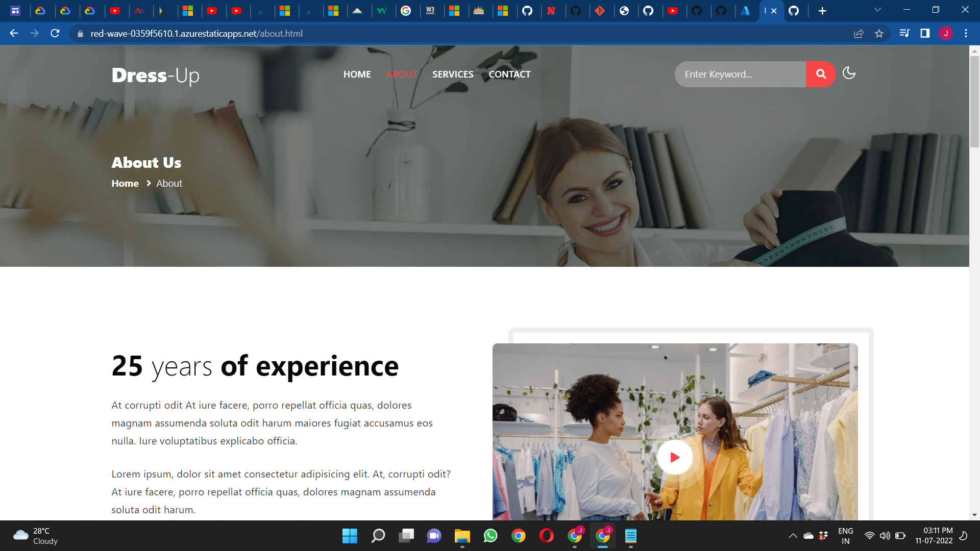Click the Dress-Up logo
980x551 pixels.
[155, 75]
